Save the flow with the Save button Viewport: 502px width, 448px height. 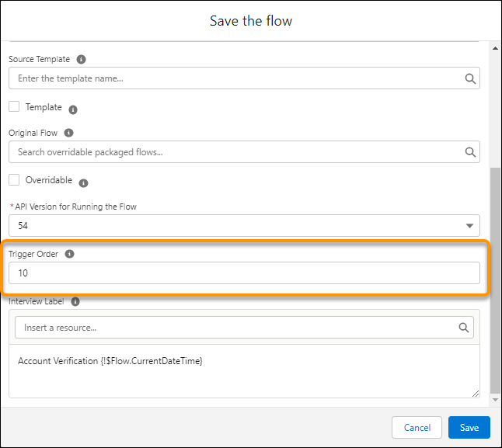tap(469, 428)
